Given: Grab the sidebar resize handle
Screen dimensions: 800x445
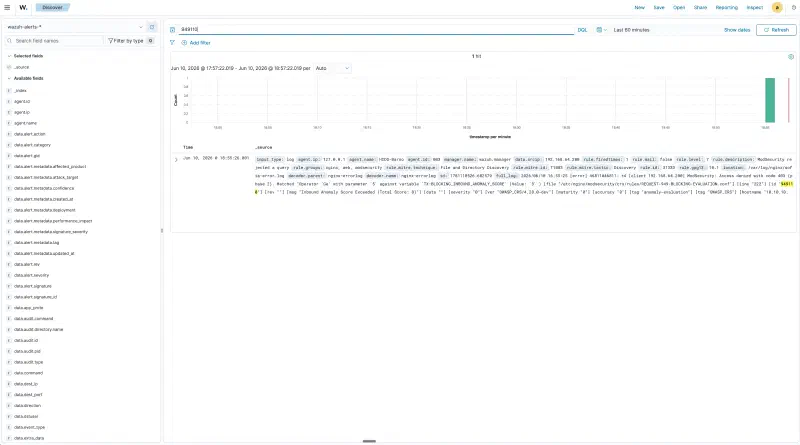Looking at the screenshot, I should [x=162, y=231].
